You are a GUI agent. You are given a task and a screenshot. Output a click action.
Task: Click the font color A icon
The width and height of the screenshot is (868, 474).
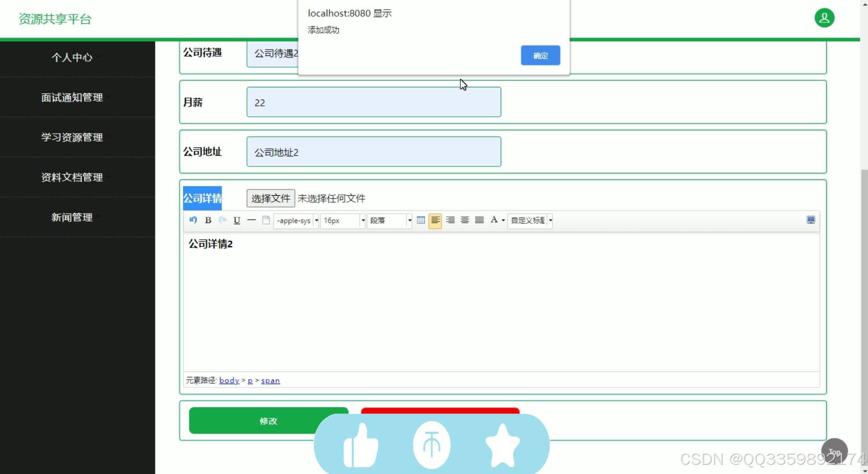494,220
